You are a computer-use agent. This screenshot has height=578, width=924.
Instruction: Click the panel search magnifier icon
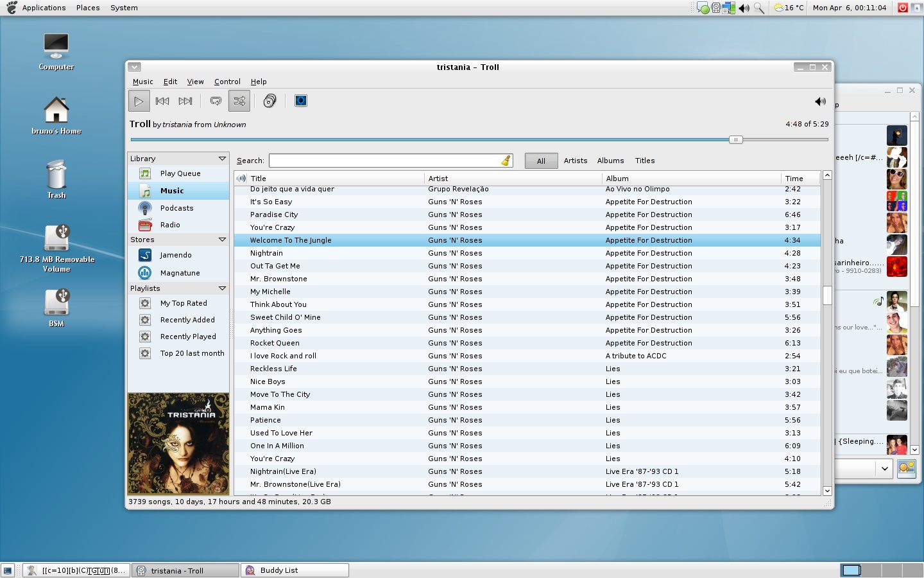759,8
